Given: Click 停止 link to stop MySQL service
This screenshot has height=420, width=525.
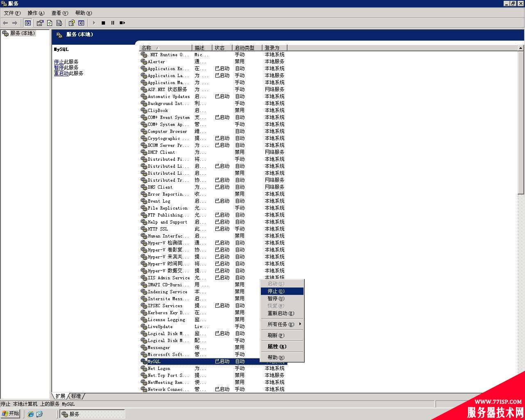Looking at the screenshot, I should tap(59, 62).
